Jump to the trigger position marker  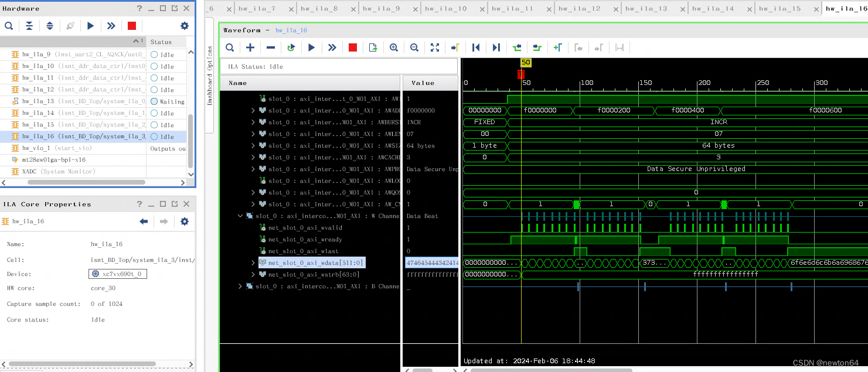455,47
